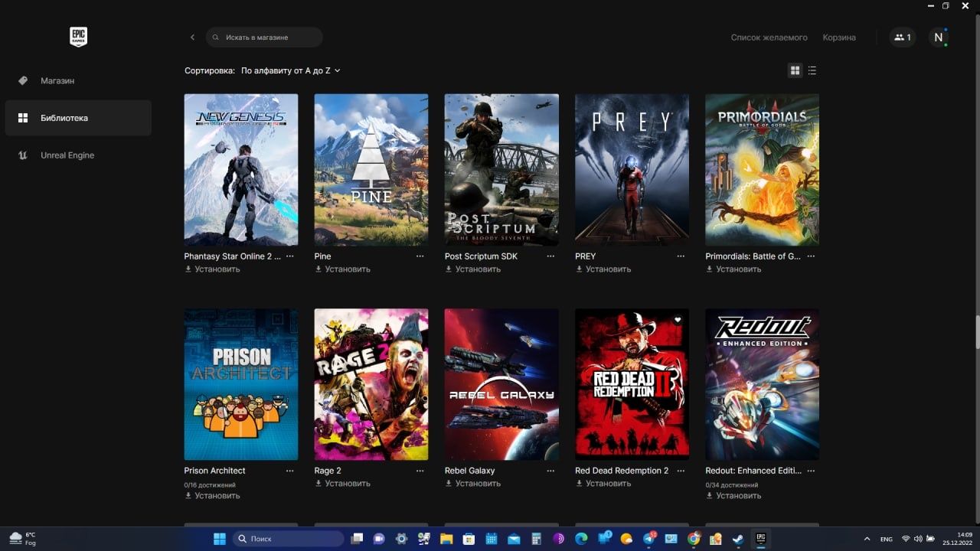Open three-dot menu for Prison Architect
This screenshot has height=551, width=980.
(289, 471)
